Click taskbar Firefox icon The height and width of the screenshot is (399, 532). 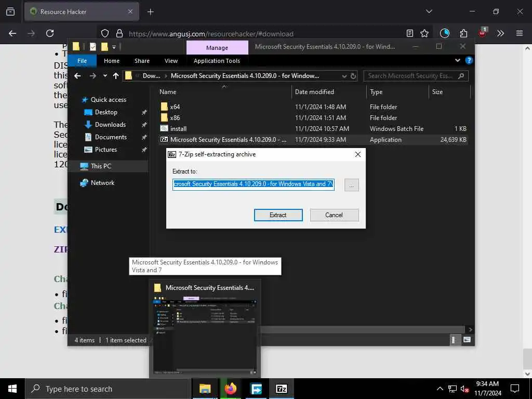coord(230,389)
